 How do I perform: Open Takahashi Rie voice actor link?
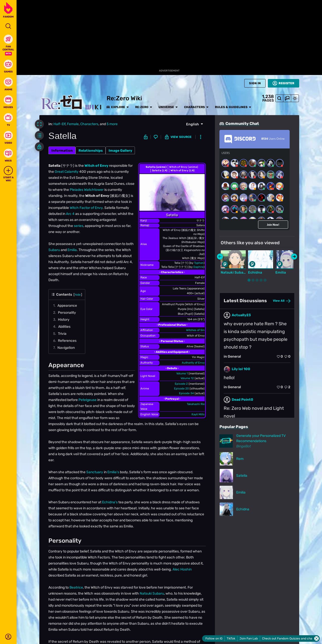click(x=196, y=404)
